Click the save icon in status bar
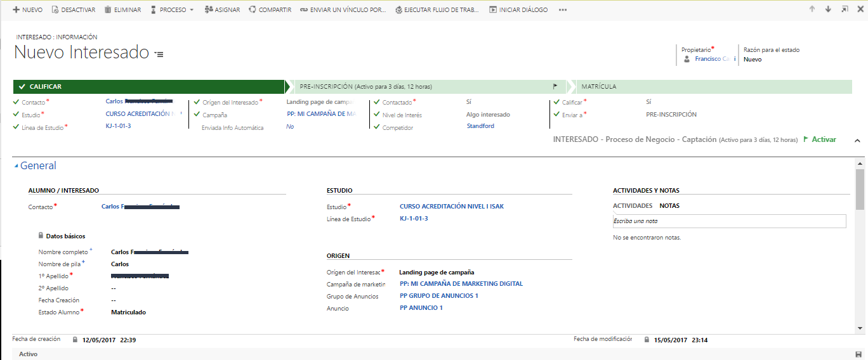 [x=858, y=354]
